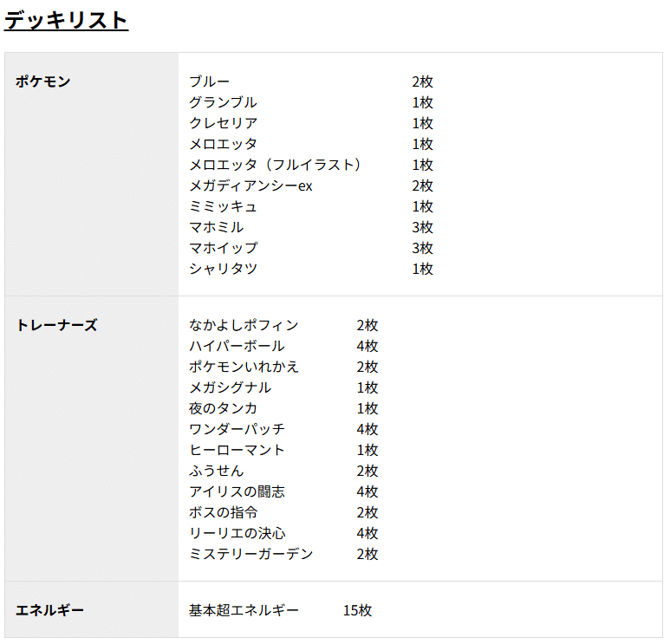
Task: Click the 2枚 count beside なかよしポフィン
Action: point(368,325)
